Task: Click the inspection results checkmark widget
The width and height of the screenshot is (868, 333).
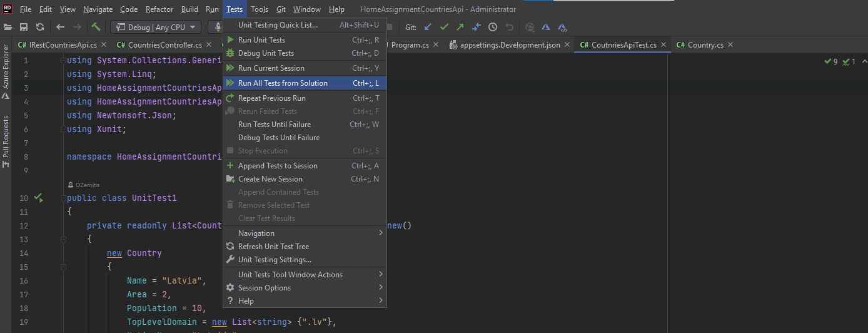Action: (x=840, y=61)
